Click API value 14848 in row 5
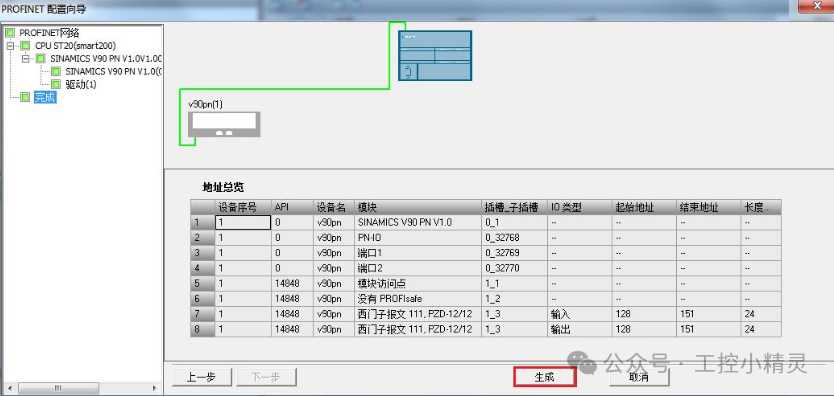Screen dimensions: 834x396 click(292, 283)
